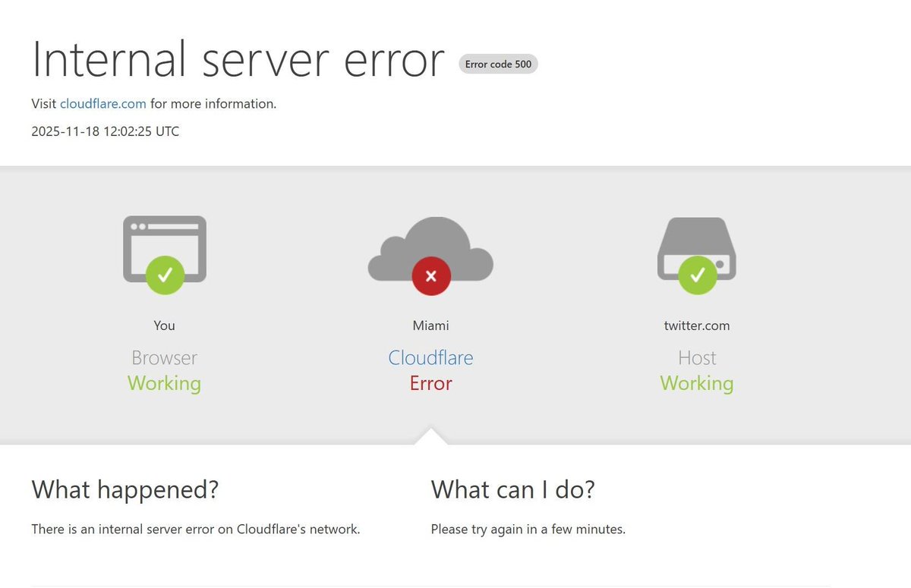Click the Cloudflare link under Miami
The width and height of the screenshot is (911, 588).
tap(430, 357)
